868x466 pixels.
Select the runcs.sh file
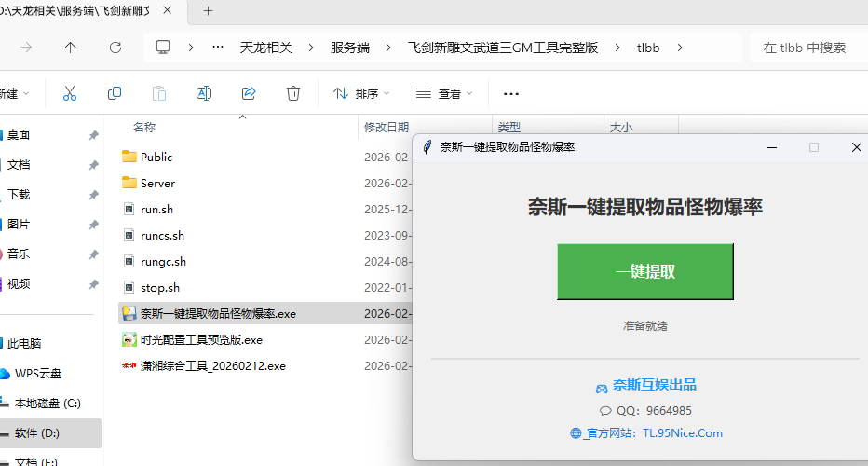(x=162, y=236)
